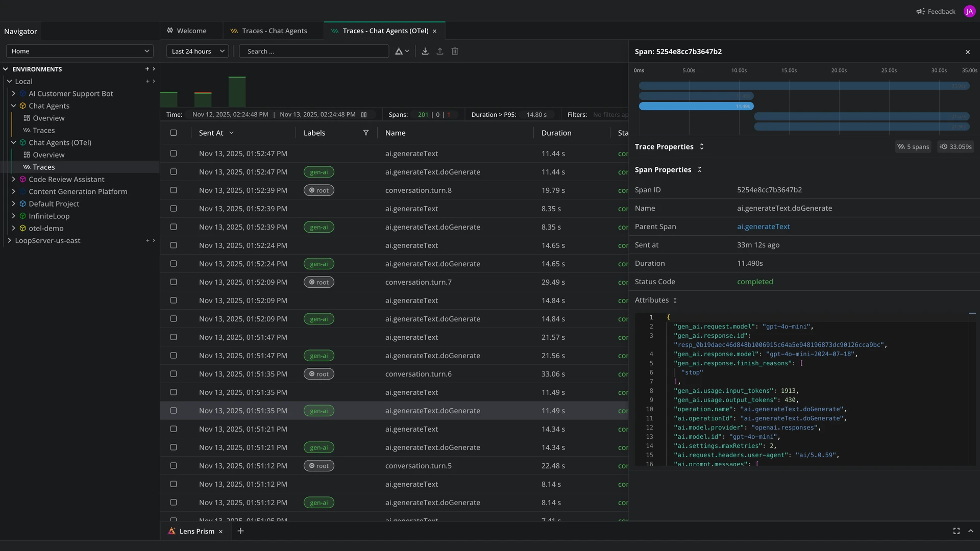Click the upload icon in the toolbar
This screenshot has width=980, height=551.
[x=439, y=51]
